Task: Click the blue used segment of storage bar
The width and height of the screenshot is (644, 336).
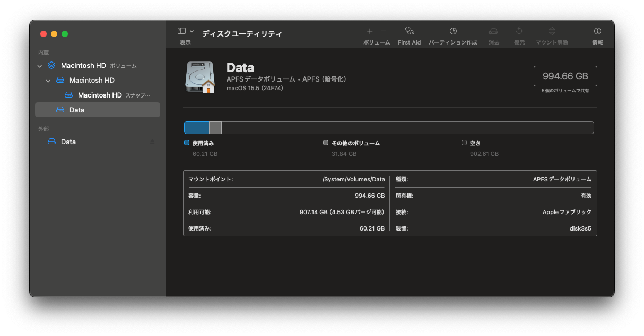Action: [197, 128]
